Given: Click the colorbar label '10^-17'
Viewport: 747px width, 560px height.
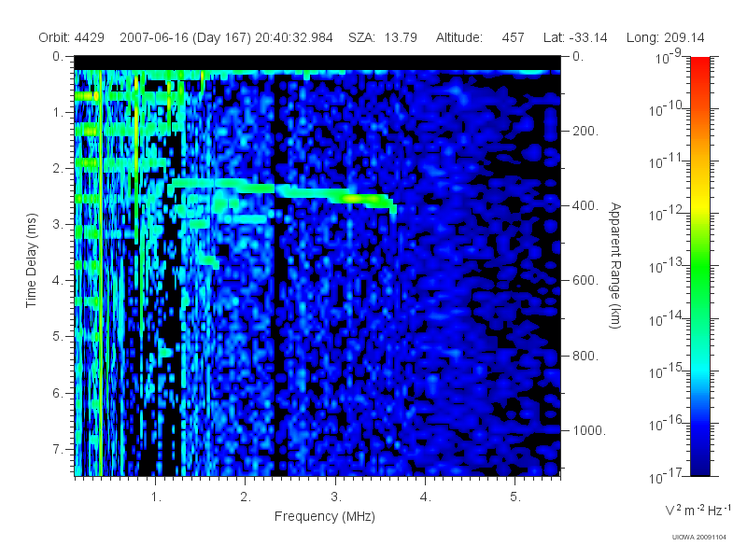Looking at the screenshot, I should [x=667, y=476].
